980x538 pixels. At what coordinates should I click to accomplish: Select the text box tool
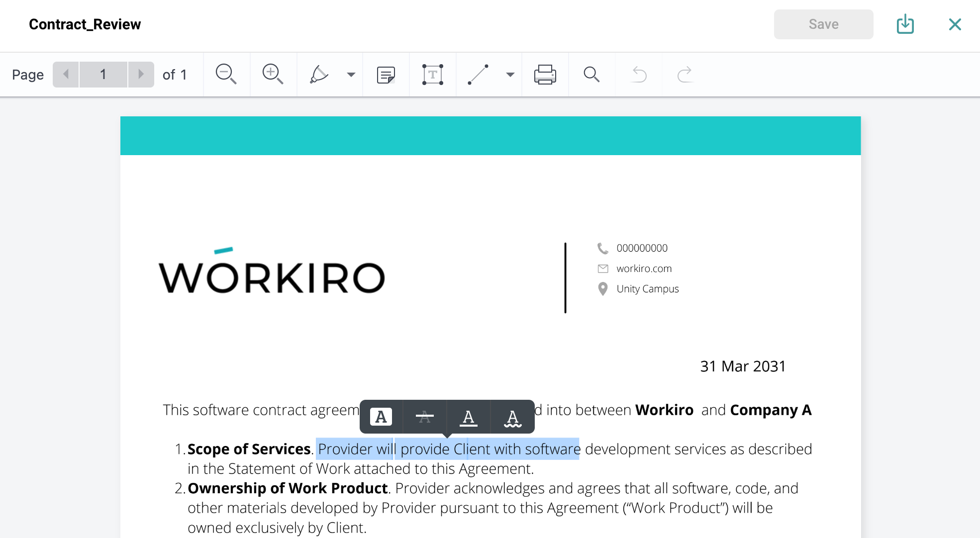pos(432,74)
